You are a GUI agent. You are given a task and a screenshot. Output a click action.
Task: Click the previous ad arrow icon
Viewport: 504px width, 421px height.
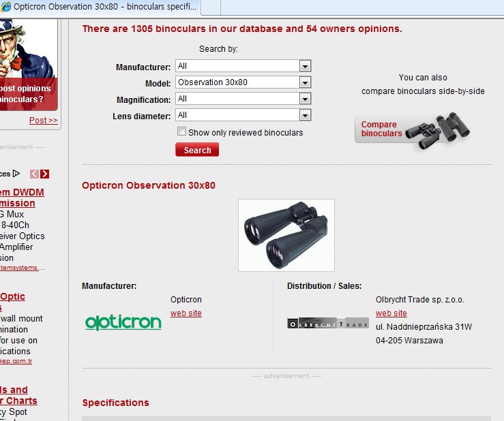pos(34,174)
